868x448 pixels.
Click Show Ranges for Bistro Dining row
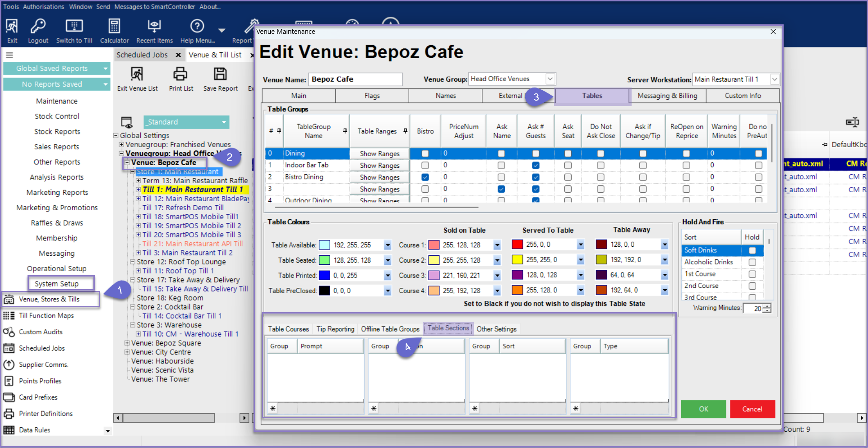379,177
